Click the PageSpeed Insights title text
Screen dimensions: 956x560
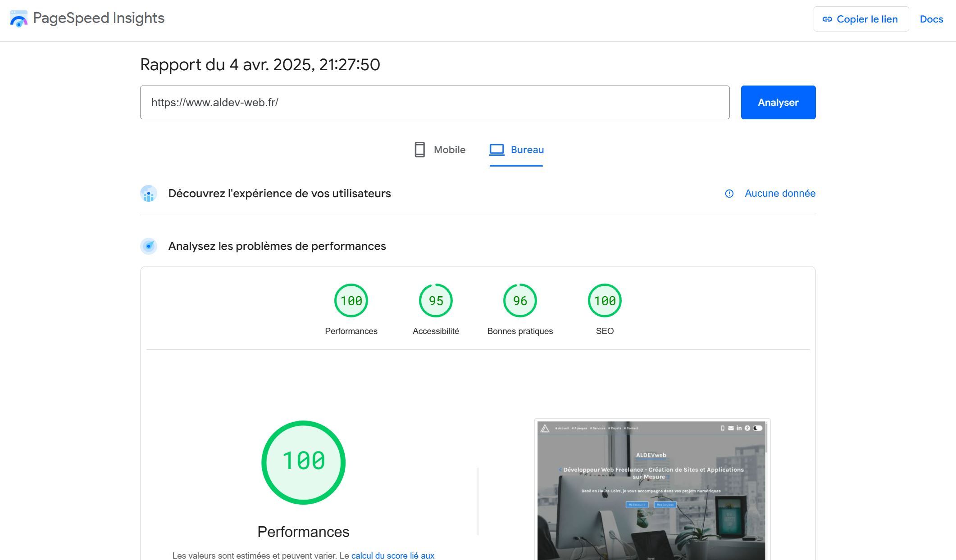click(99, 18)
